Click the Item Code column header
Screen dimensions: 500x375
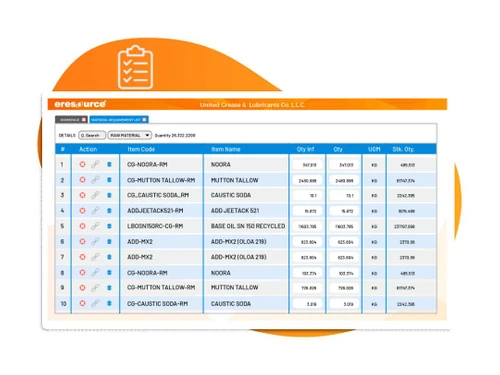pos(141,149)
